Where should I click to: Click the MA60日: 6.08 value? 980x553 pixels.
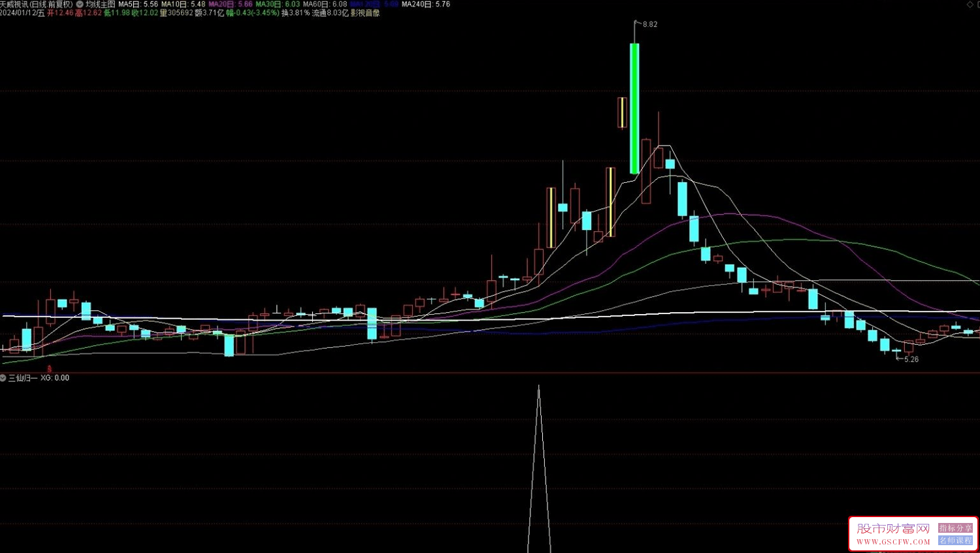click(325, 4)
